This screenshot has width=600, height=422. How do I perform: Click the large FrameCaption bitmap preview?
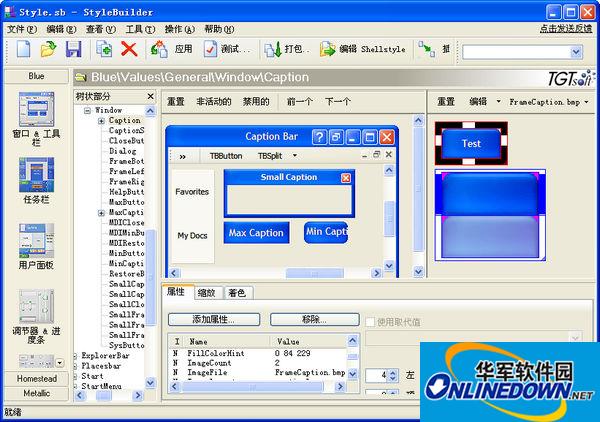point(490,215)
